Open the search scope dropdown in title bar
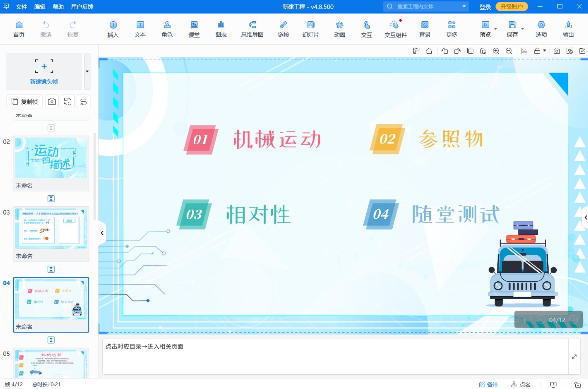 coord(464,7)
